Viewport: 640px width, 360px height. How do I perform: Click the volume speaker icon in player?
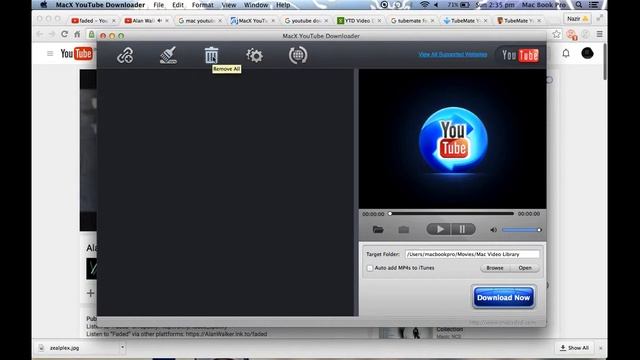point(493,230)
